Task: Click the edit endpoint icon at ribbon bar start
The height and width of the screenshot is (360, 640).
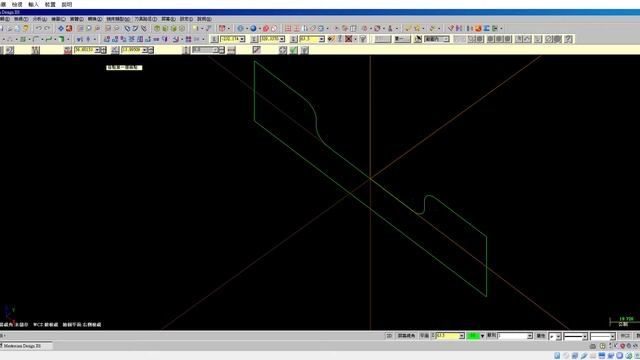Action: coord(9,50)
